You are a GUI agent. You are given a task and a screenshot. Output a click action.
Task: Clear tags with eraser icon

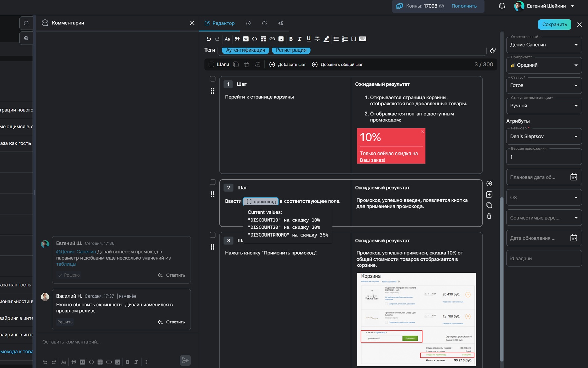[x=493, y=50]
